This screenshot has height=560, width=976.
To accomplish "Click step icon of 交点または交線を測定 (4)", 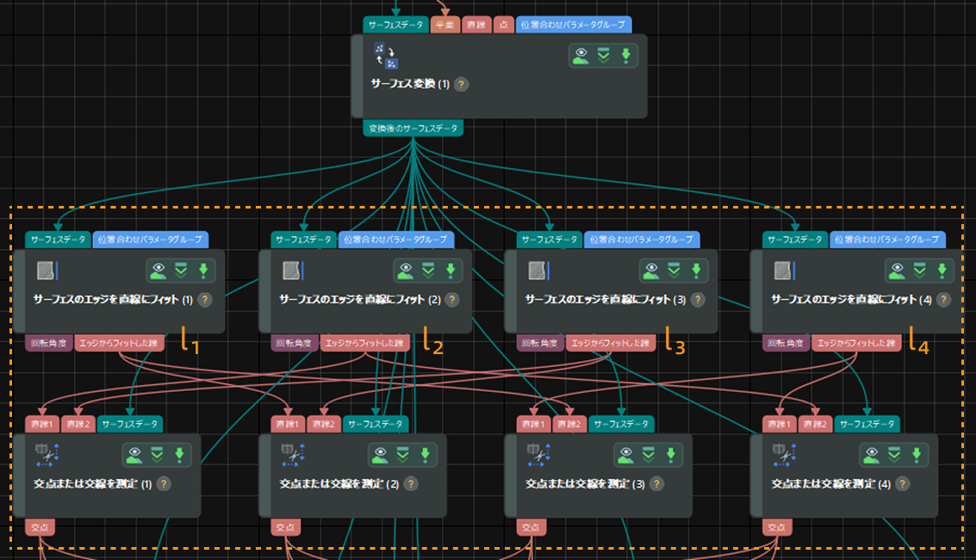I will [784, 455].
